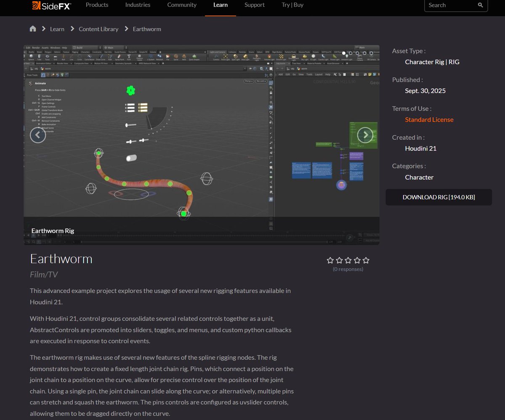This screenshot has height=420, width=505.
Task: Click the Earthworm Rig caption text
Action: tap(53, 231)
